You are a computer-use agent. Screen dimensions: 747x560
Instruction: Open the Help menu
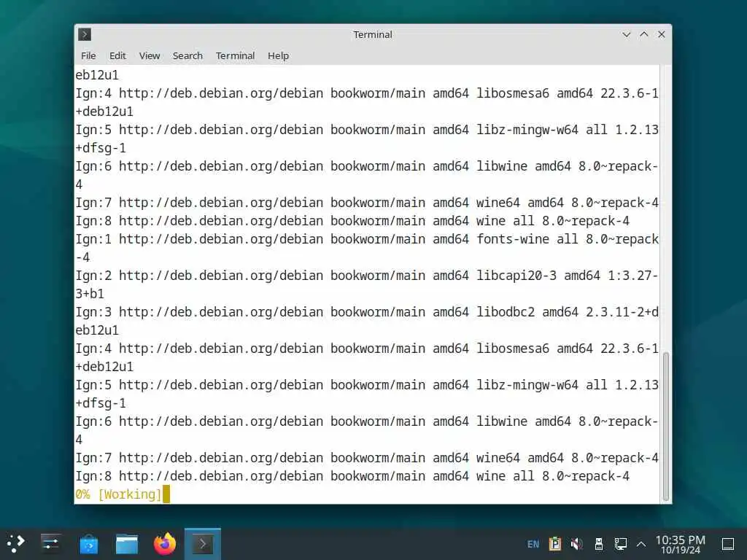click(278, 55)
